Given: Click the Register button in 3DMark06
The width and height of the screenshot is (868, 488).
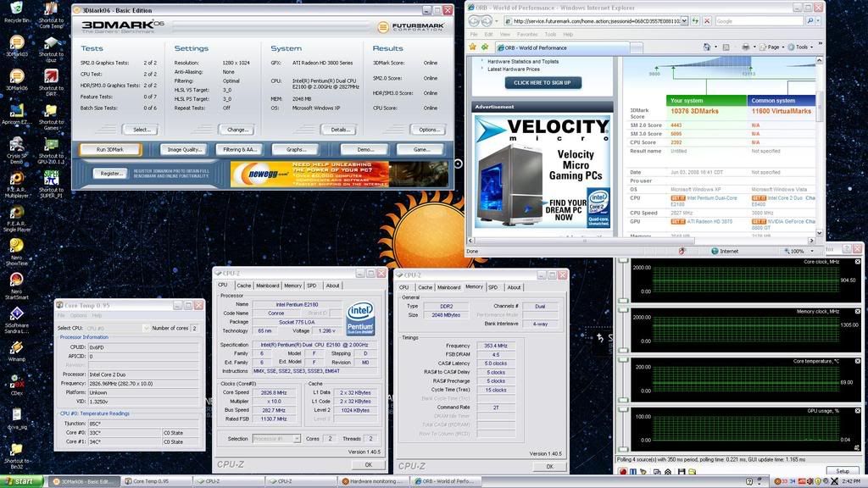Looking at the screenshot, I should click(111, 174).
